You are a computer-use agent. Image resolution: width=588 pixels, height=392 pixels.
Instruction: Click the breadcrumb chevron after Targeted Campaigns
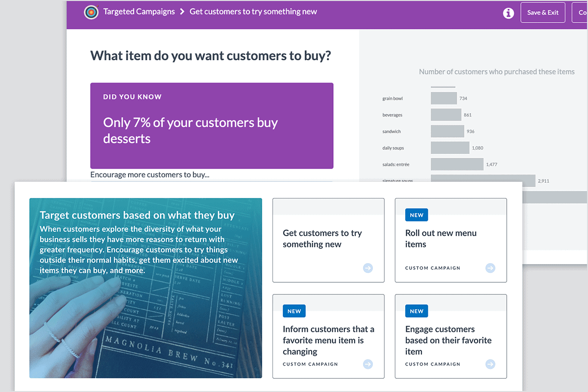pos(182,12)
